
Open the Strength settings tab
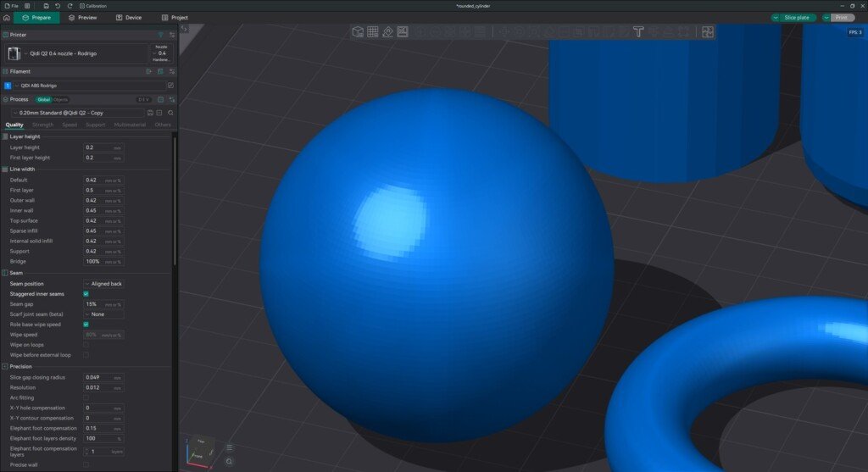42,125
